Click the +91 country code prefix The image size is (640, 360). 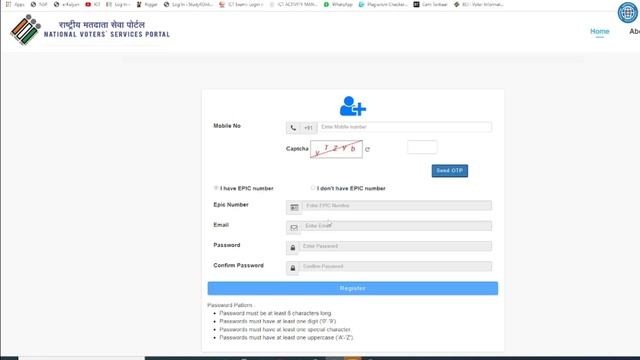click(x=309, y=128)
